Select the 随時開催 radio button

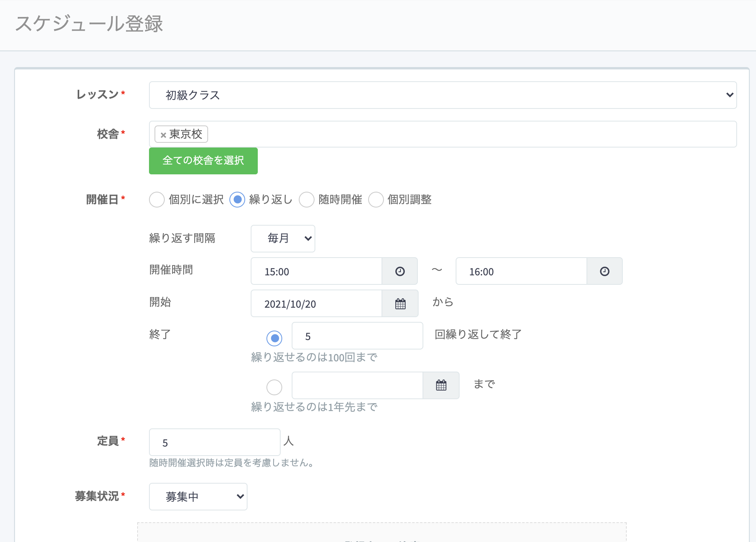(307, 200)
